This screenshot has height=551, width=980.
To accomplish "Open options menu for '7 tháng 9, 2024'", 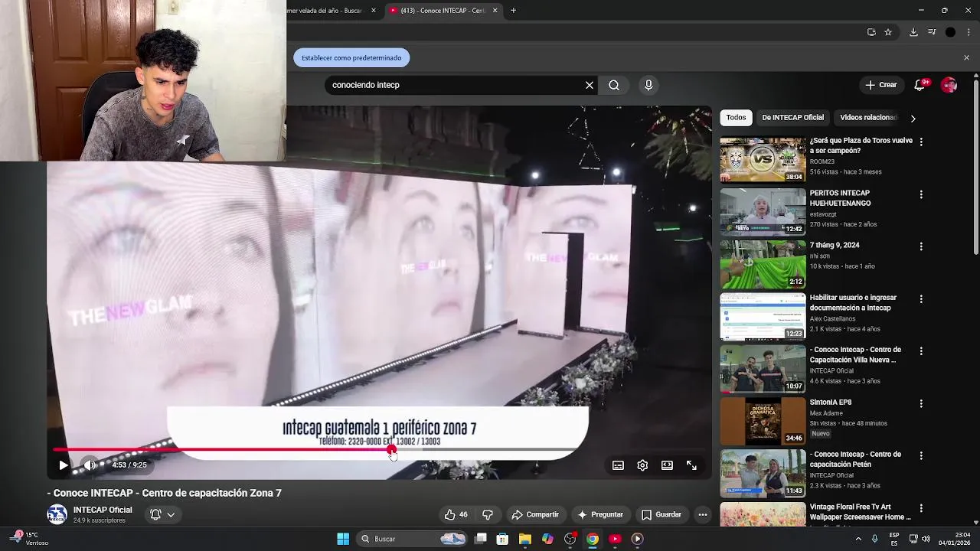I will [921, 246].
